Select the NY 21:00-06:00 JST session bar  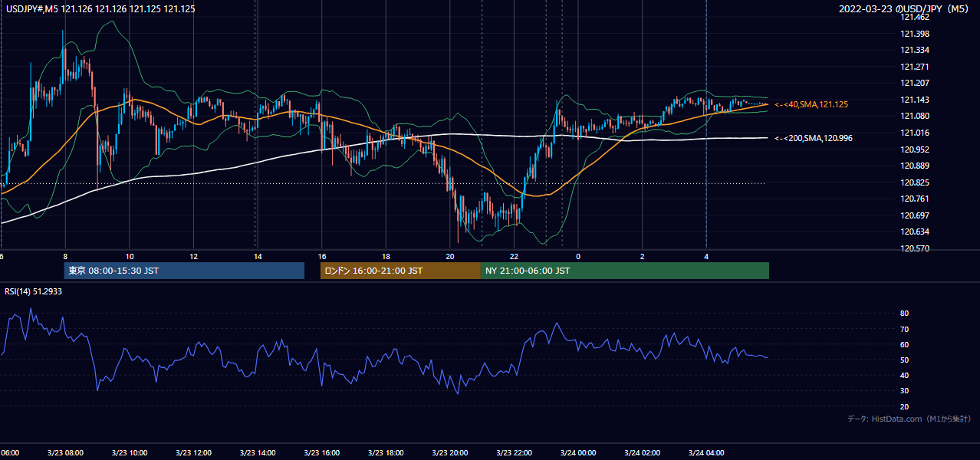point(625,271)
